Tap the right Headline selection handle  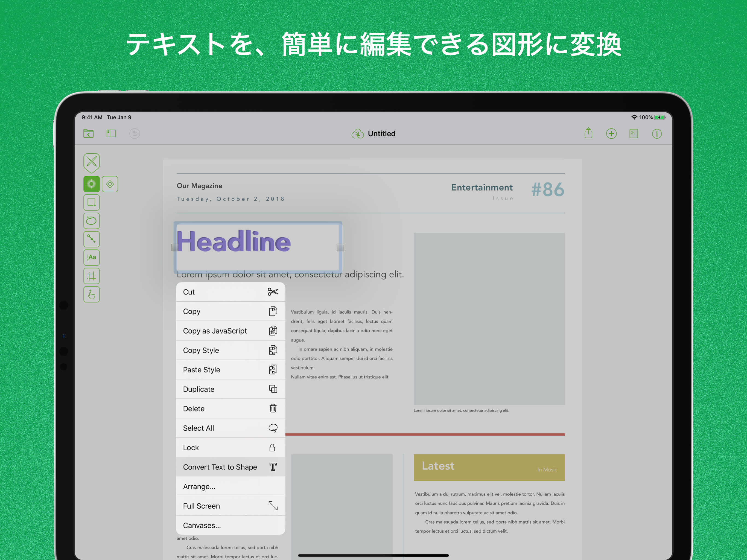(x=340, y=247)
